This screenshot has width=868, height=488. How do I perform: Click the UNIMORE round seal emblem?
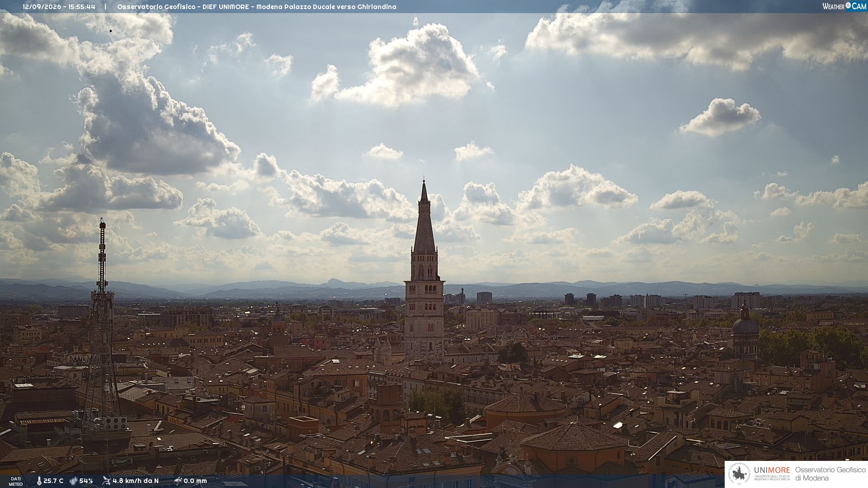(740, 474)
